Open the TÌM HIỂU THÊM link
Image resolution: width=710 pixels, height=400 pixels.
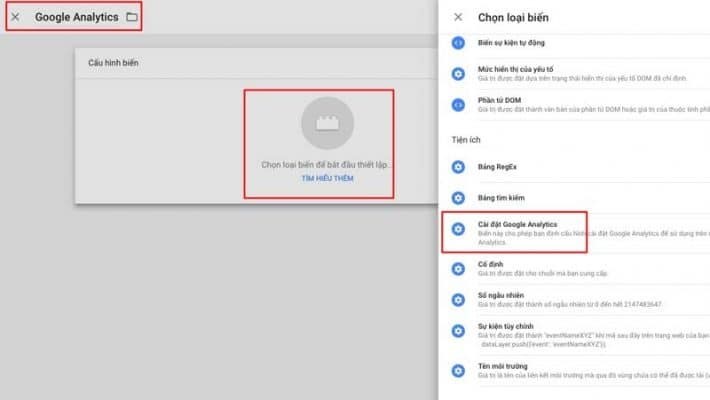tap(327, 178)
